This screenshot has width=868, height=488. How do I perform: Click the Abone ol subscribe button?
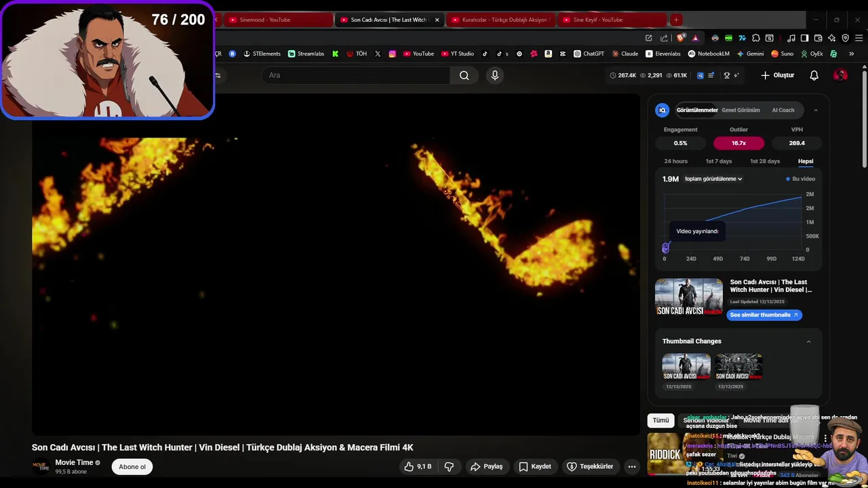(132, 466)
